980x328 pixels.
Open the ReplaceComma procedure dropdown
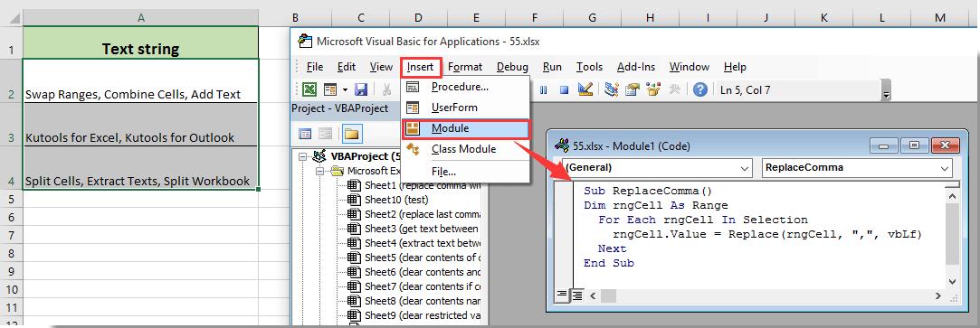(944, 168)
